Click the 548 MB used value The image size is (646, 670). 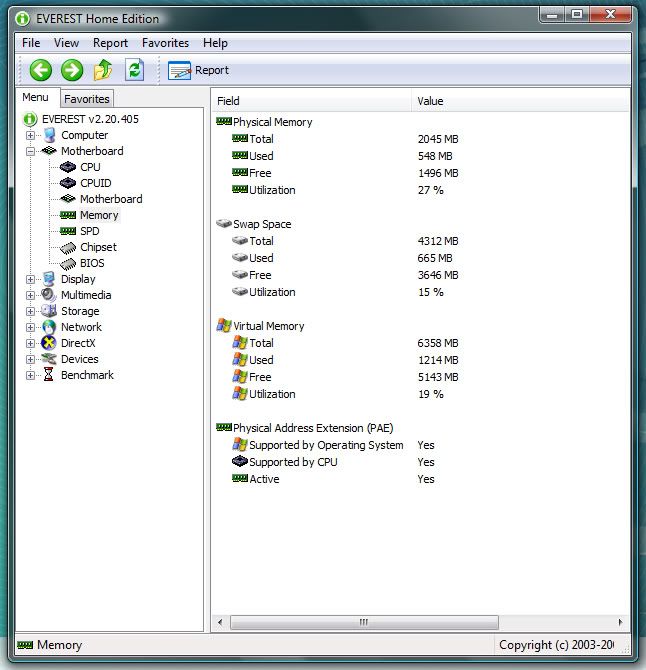point(435,156)
